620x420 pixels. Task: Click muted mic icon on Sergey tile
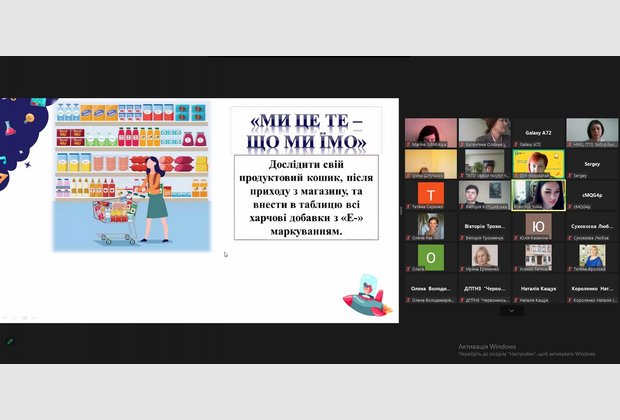point(570,176)
